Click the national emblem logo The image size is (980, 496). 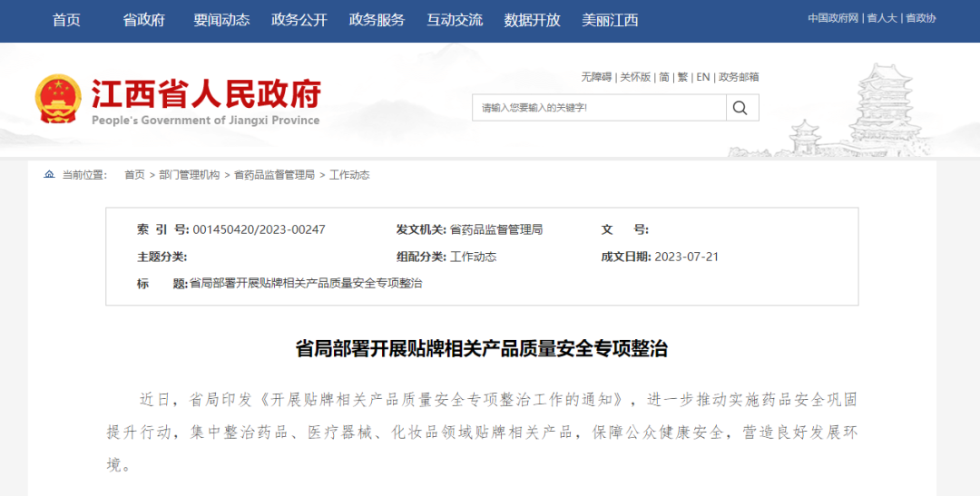pyautogui.click(x=57, y=100)
